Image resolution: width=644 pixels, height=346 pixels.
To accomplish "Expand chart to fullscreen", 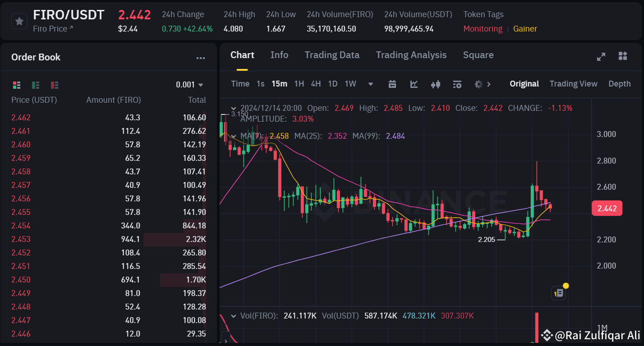I will [601, 56].
